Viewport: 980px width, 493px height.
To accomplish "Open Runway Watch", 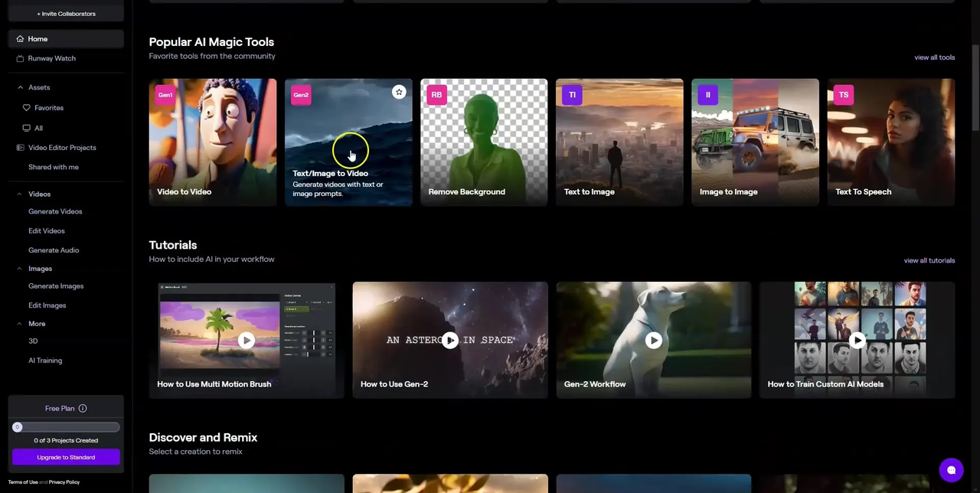I will pos(51,58).
